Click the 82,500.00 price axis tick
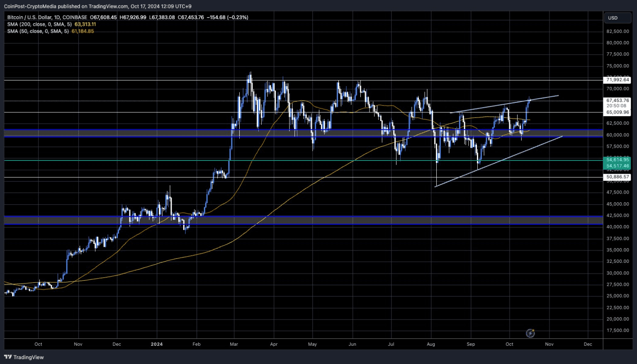Screen dimensions: 637x364 (618, 31)
